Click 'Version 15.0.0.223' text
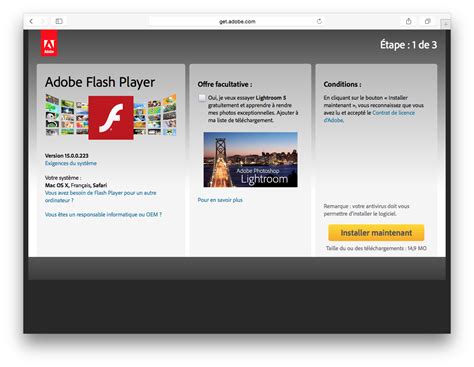 point(67,155)
